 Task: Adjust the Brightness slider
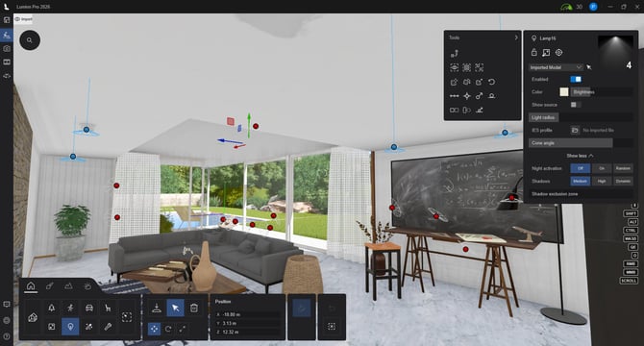pos(602,92)
